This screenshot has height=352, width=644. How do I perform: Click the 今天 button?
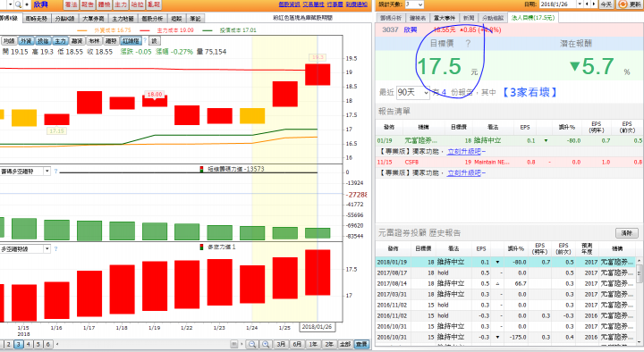tap(606, 4)
